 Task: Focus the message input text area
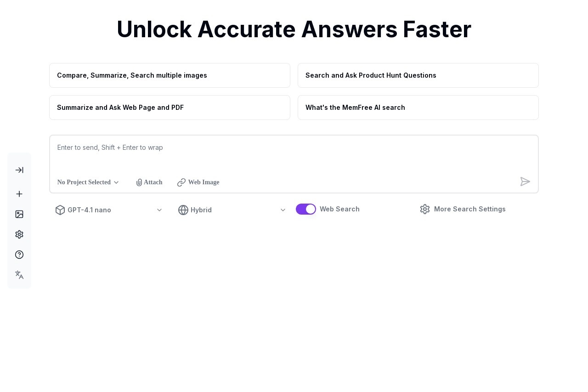[x=294, y=155]
